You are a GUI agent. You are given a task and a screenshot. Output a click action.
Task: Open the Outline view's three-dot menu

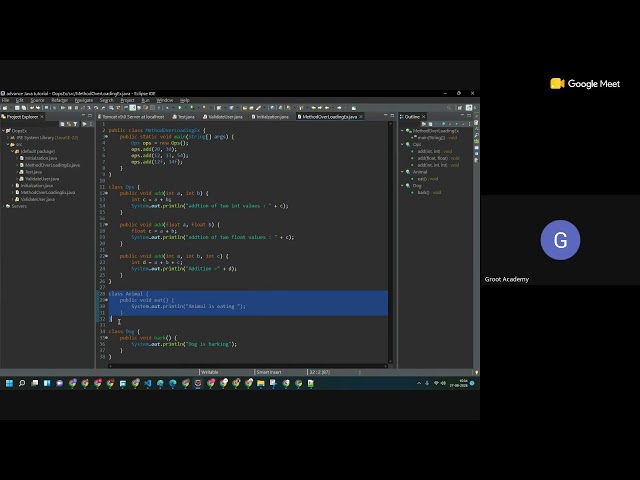[469, 124]
